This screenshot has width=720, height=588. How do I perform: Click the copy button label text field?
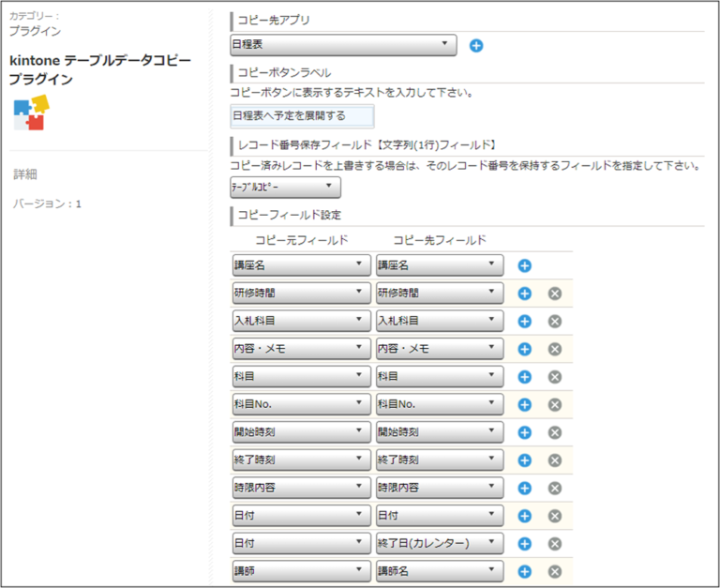pos(302,116)
